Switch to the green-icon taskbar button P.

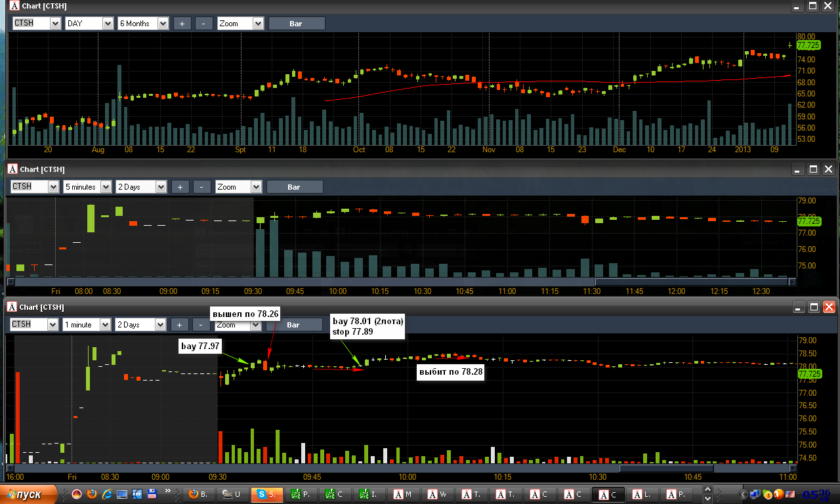[x=302, y=494]
